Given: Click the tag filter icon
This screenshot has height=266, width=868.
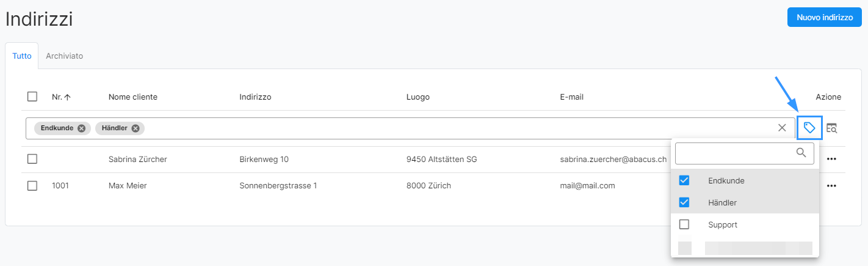Looking at the screenshot, I should pyautogui.click(x=809, y=128).
